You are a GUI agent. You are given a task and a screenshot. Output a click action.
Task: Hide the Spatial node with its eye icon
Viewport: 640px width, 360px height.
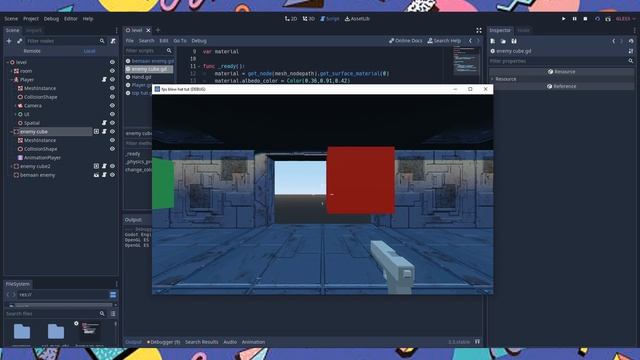pyautogui.click(x=112, y=123)
